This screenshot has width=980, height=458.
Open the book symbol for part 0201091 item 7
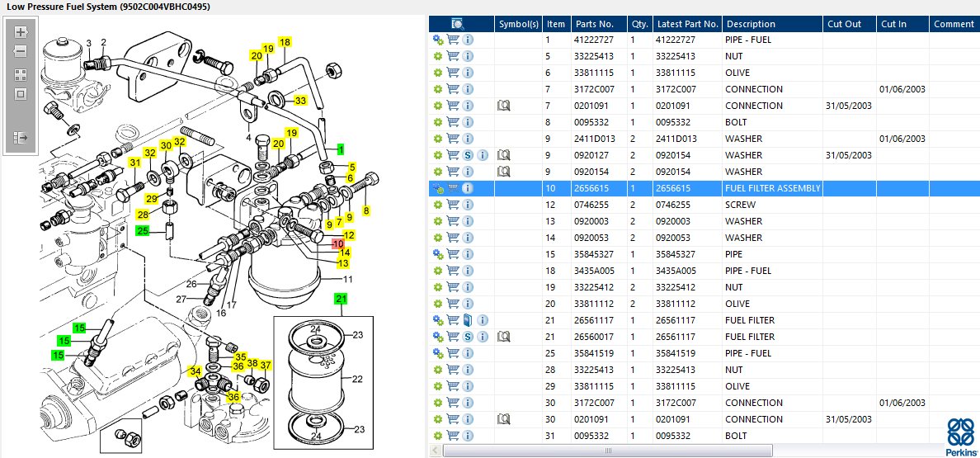[504, 106]
